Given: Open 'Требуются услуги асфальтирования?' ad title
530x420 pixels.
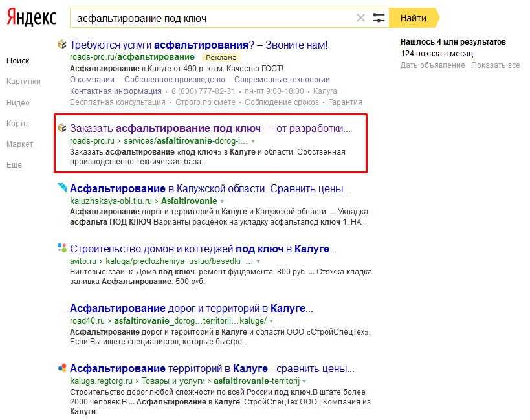Looking at the screenshot, I should tap(199, 45).
